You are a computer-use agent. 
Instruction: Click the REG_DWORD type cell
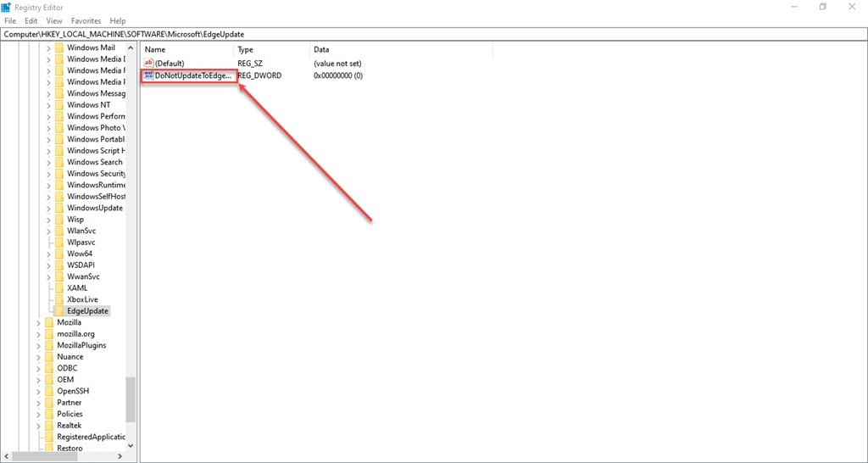pos(259,75)
